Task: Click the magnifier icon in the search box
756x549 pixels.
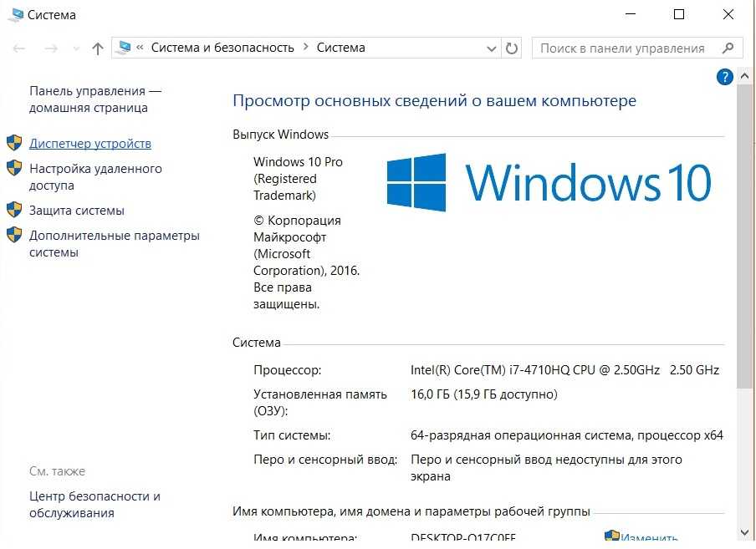Action: click(728, 48)
